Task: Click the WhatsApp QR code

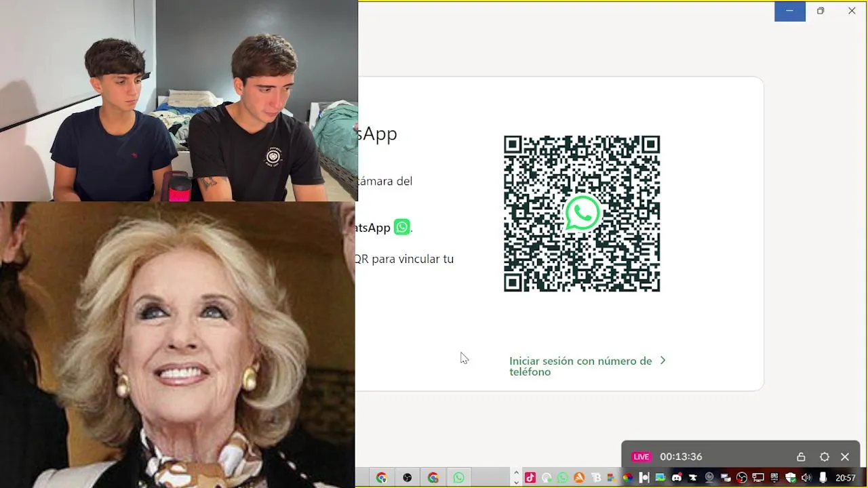Action: [582, 213]
